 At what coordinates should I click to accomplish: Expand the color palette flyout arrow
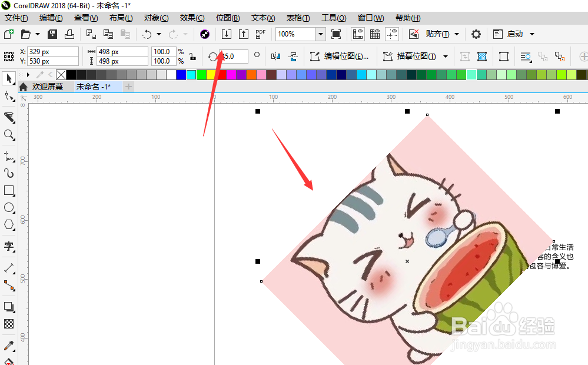(x=28, y=75)
